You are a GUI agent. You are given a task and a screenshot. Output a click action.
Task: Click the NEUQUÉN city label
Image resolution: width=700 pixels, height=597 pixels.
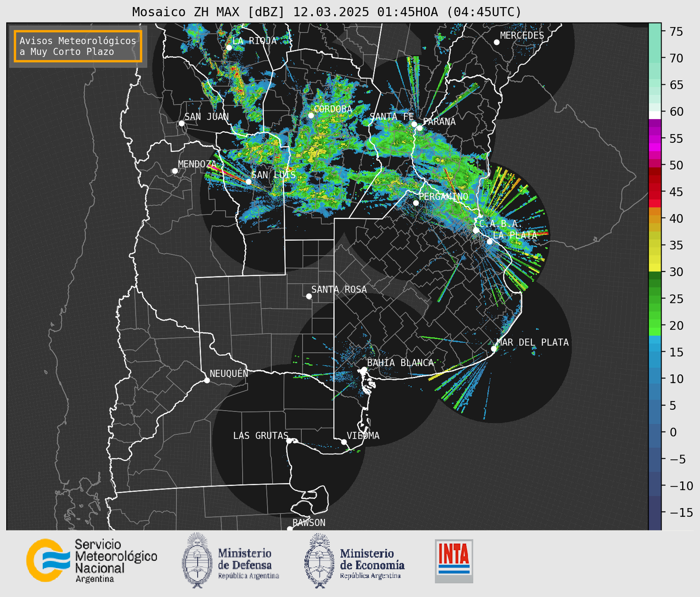click(x=229, y=373)
